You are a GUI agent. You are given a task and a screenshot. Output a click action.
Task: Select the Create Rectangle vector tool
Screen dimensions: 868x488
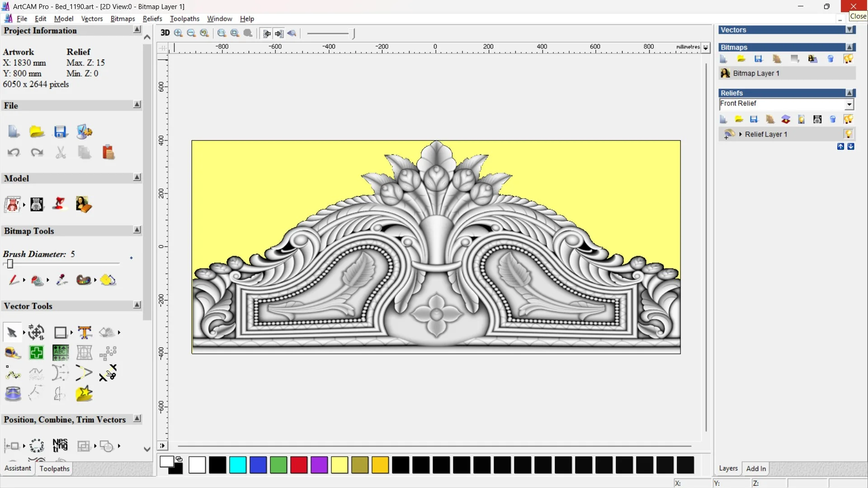point(60,333)
